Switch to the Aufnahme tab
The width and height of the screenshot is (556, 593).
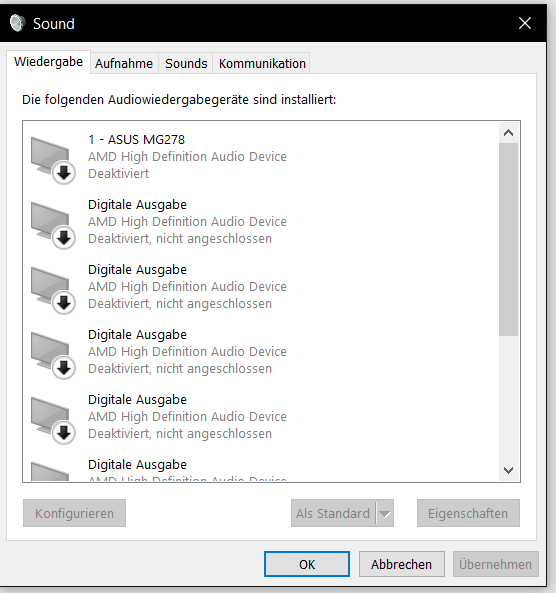(124, 64)
